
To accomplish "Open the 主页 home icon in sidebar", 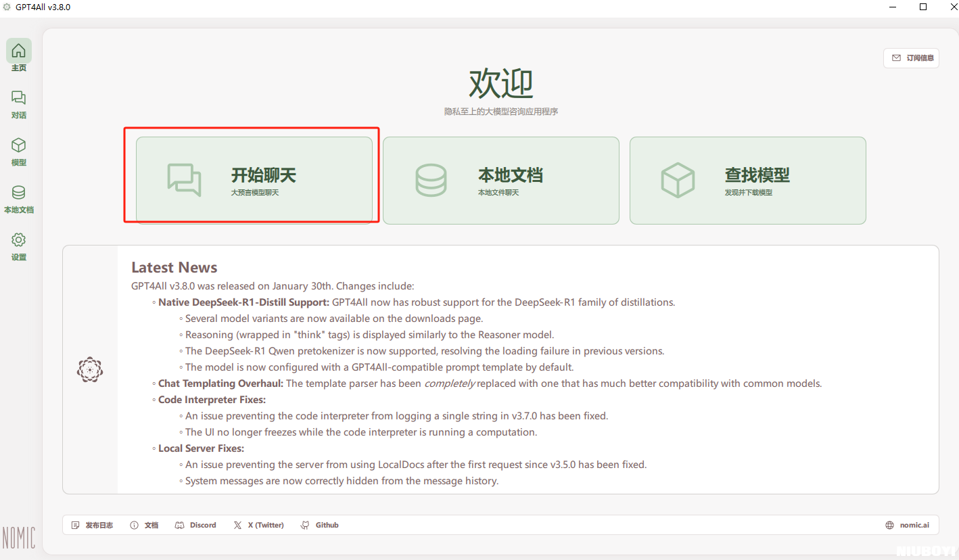I will click(x=19, y=51).
